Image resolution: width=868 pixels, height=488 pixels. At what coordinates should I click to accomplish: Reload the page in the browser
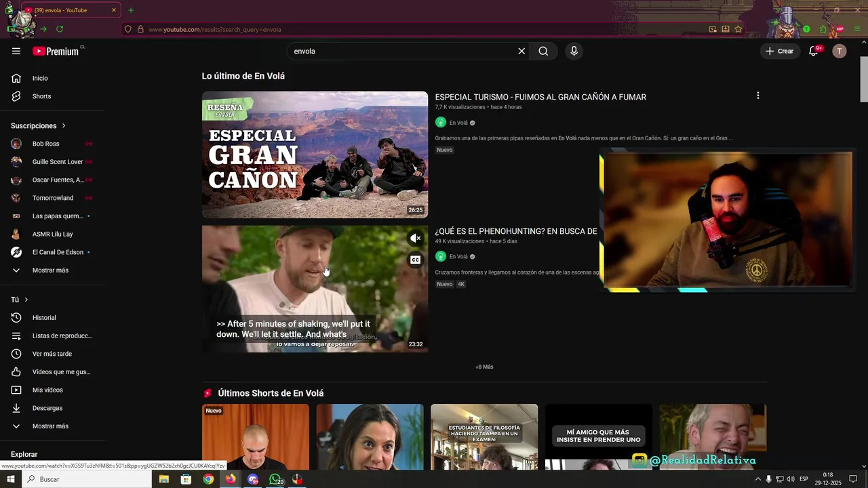(60, 29)
